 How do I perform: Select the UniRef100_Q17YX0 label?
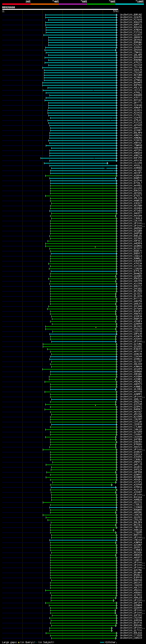click(x=131, y=630)
